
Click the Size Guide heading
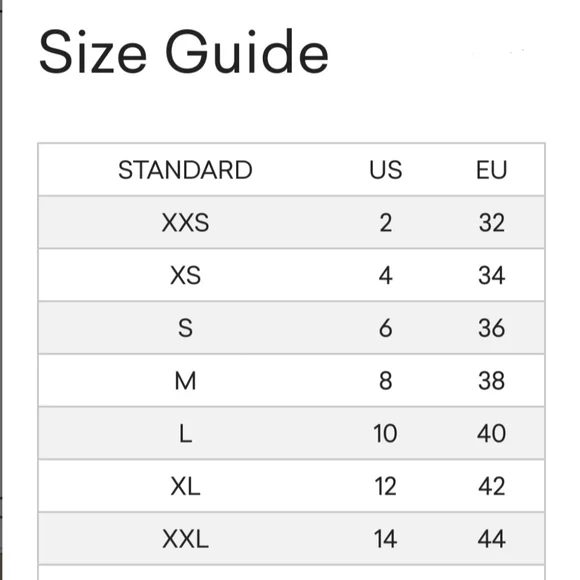(x=184, y=52)
